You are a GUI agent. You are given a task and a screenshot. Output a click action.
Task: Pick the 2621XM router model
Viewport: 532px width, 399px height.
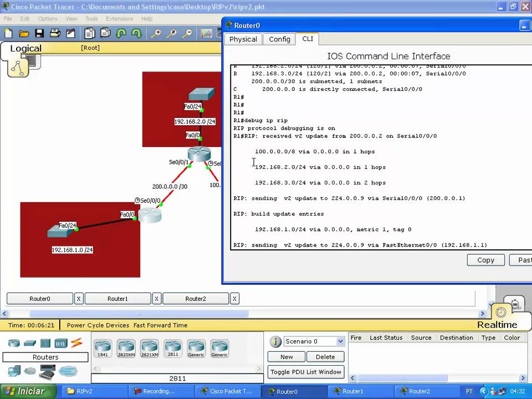[x=150, y=349]
